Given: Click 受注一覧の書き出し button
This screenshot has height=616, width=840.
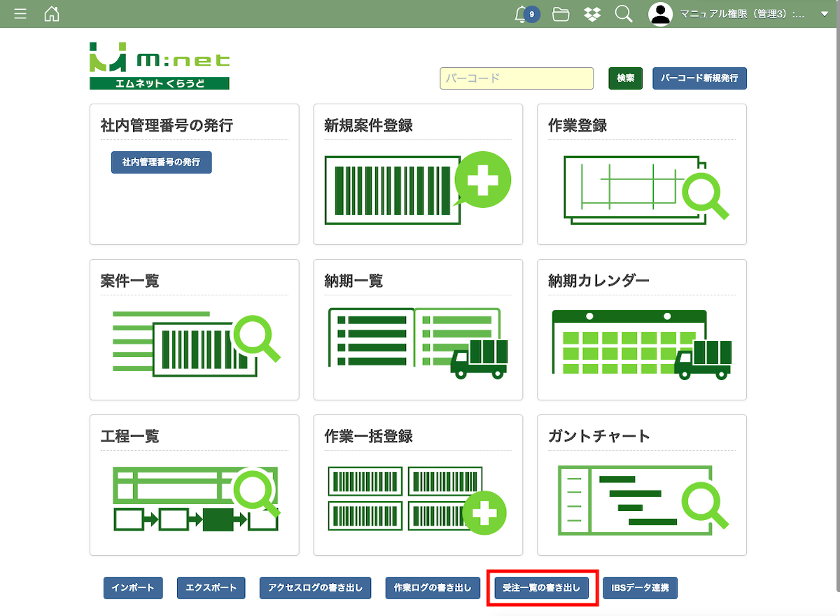Looking at the screenshot, I should [x=541, y=588].
